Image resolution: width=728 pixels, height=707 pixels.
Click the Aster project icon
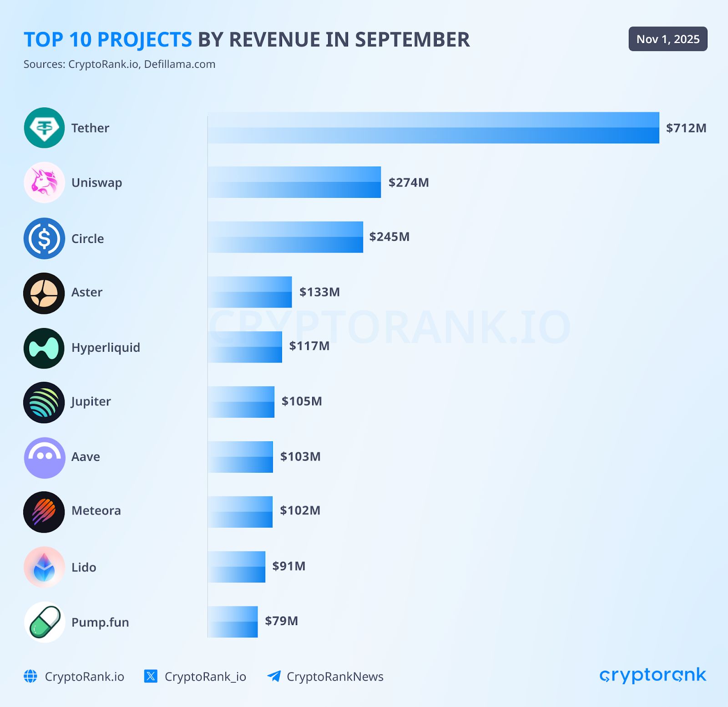tap(44, 293)
